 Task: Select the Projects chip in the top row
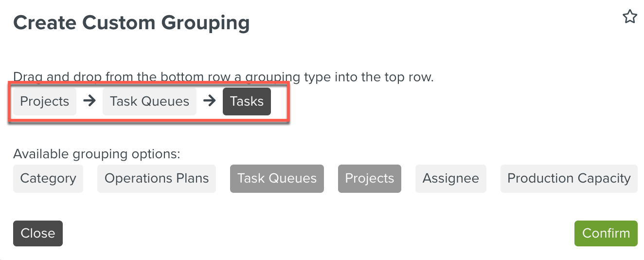click(45, 101)
